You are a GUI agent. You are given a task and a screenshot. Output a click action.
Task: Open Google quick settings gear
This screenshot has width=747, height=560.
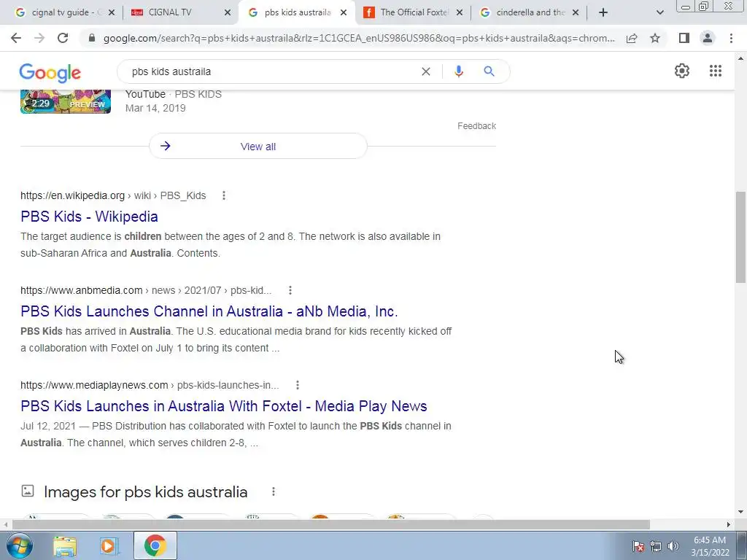(x=682, y=71)
